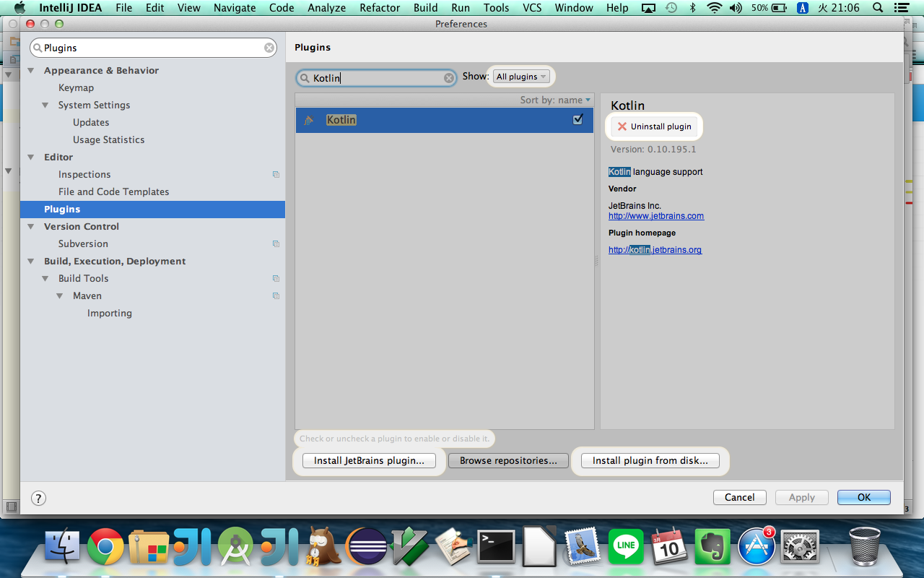The height and width of the screenshot is (578, 924).
Task: Open the Show All plugins dropdown
Action: [521, 77]
